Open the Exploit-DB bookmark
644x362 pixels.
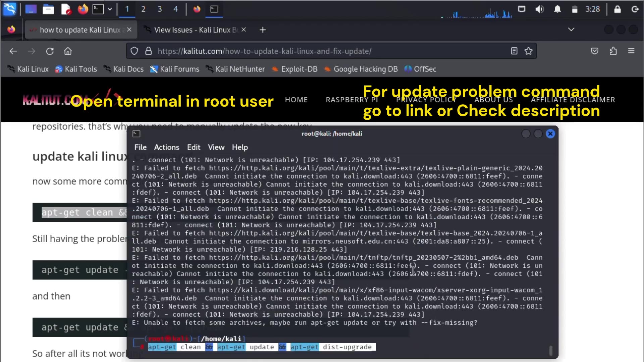coord(294,69)
